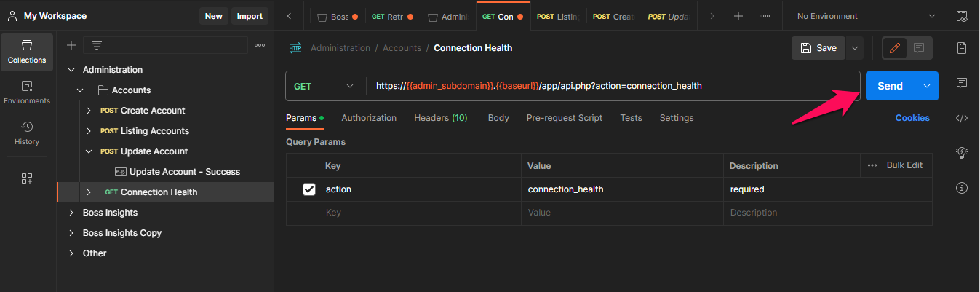Open the Authorization request tab
This screenshot has height=292, width=980.
[x=369, y=118]
